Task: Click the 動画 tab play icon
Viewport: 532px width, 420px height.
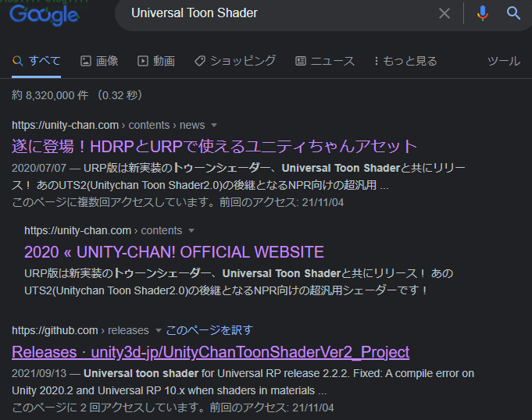Action: pos(142,61)
